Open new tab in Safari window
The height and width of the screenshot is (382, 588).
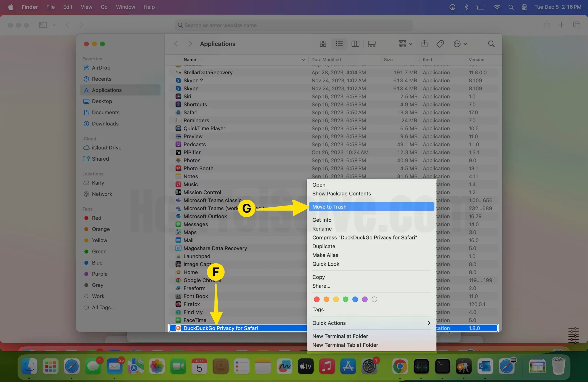click(x=561, y=25)
